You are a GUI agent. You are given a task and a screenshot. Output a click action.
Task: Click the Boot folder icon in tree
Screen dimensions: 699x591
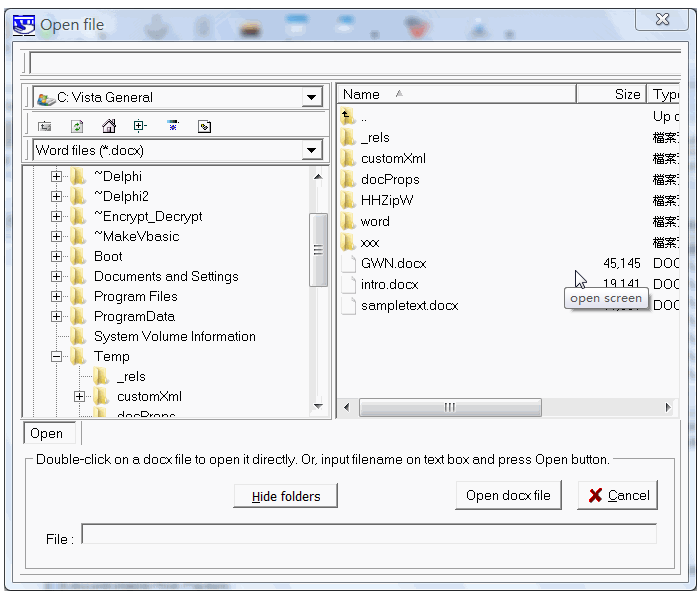coord(78,256)
